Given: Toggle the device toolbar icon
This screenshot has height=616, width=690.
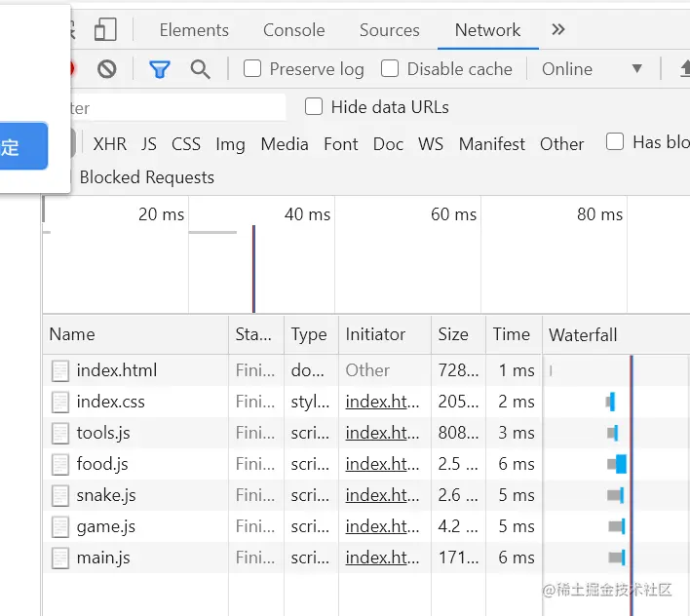Looking at the screenshot, I should point(106,30).
